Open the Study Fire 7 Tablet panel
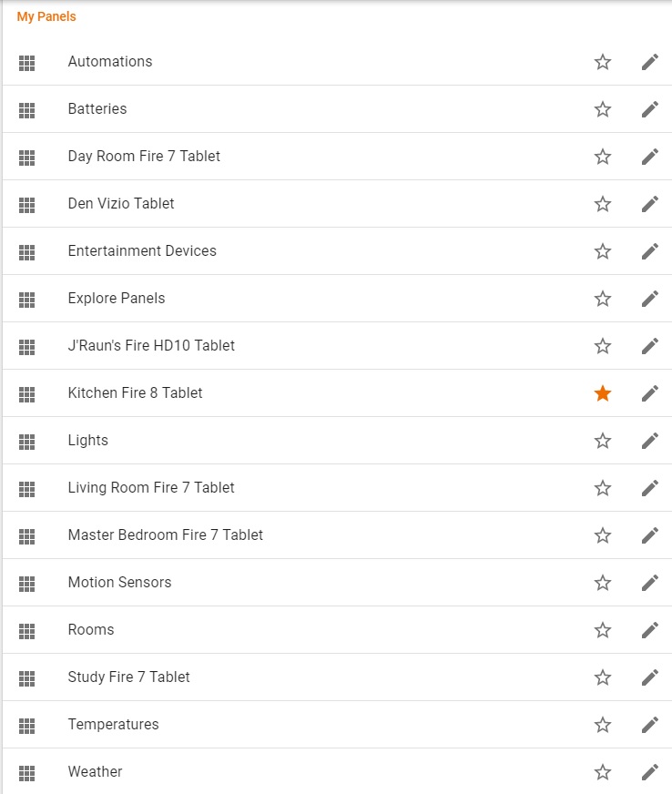672x794 pixels. (x=128, y=677)
